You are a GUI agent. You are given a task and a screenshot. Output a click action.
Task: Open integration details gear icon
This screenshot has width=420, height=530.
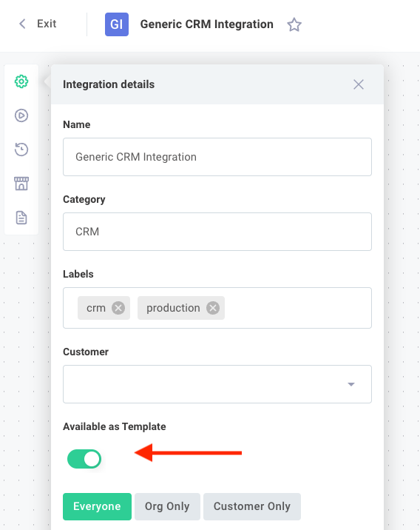21,81
